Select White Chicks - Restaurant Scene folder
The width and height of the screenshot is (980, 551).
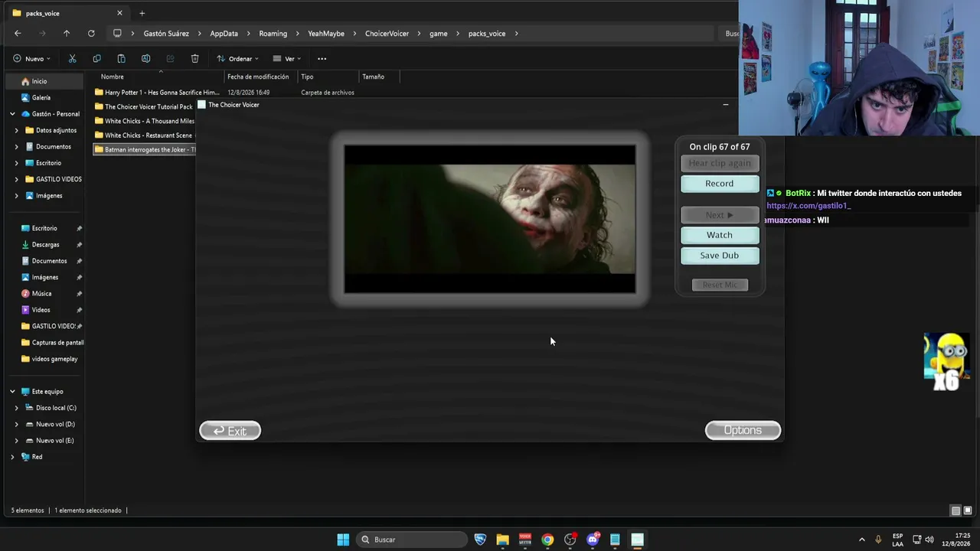pyautogui.click(x=143, y=135)
